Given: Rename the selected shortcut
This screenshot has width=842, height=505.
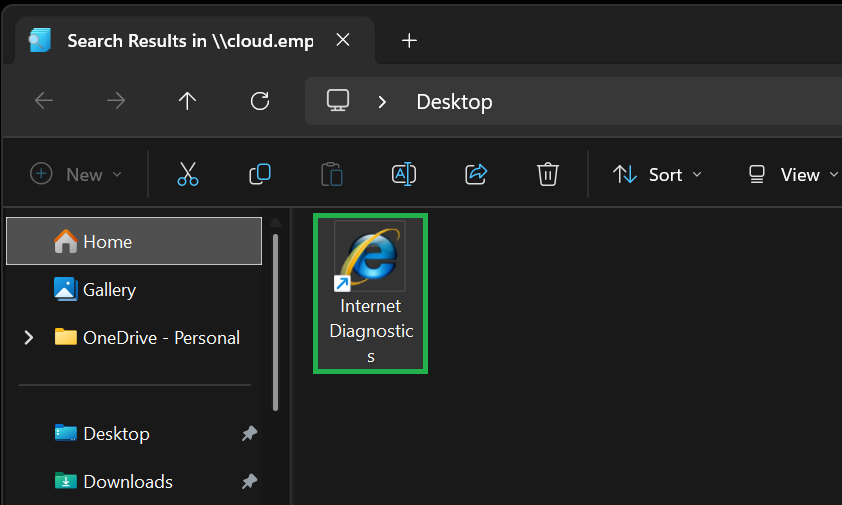Looking at the screenshot, I should (x=404, y=174).
